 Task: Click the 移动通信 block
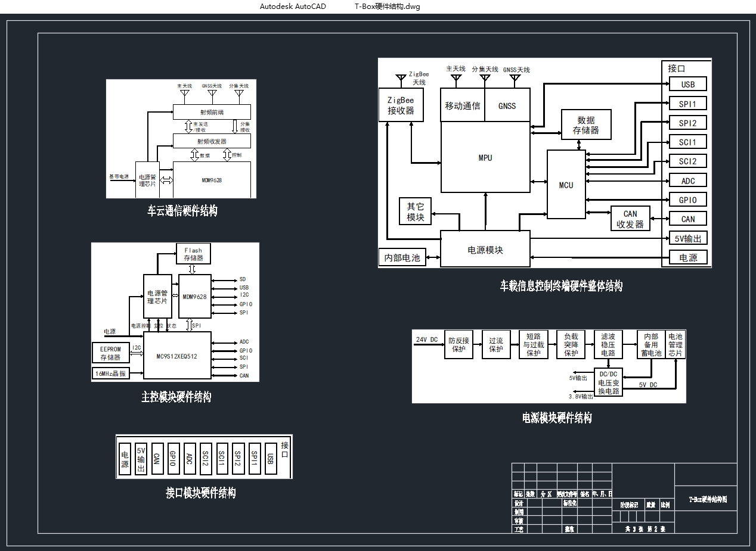click(463, 106)
